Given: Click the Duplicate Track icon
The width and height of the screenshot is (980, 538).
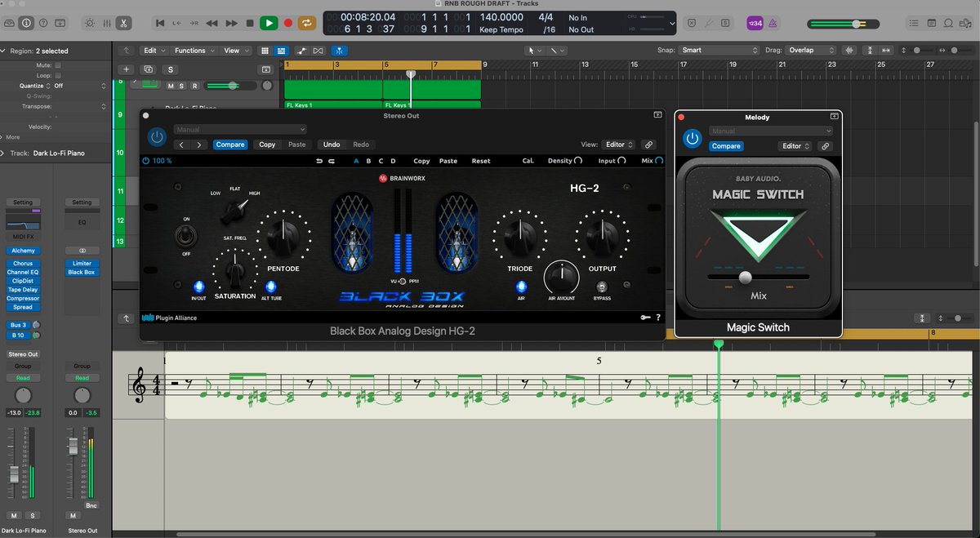Looking at the screenshot, I should 149,69.
